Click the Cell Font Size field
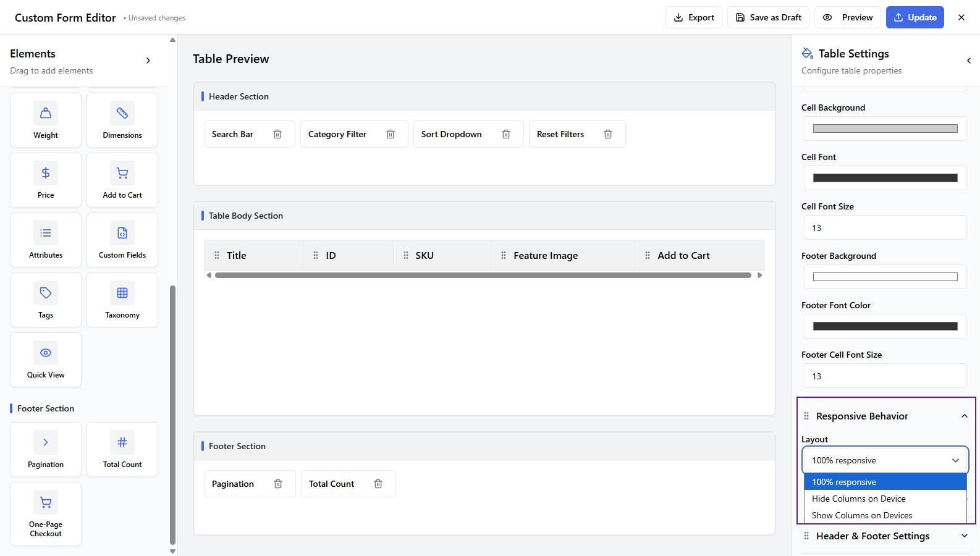This screenshot has width=980, height=556. click(885, 228)
